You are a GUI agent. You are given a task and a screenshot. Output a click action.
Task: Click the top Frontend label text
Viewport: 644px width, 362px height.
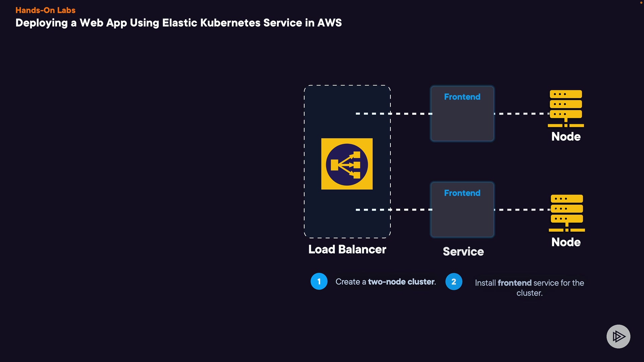(462, 97)
